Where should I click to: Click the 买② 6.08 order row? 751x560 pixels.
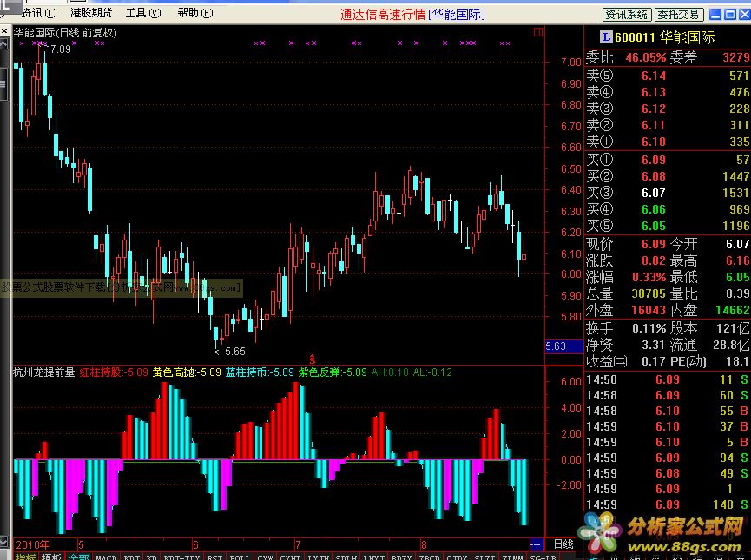(x=668, y=176)
